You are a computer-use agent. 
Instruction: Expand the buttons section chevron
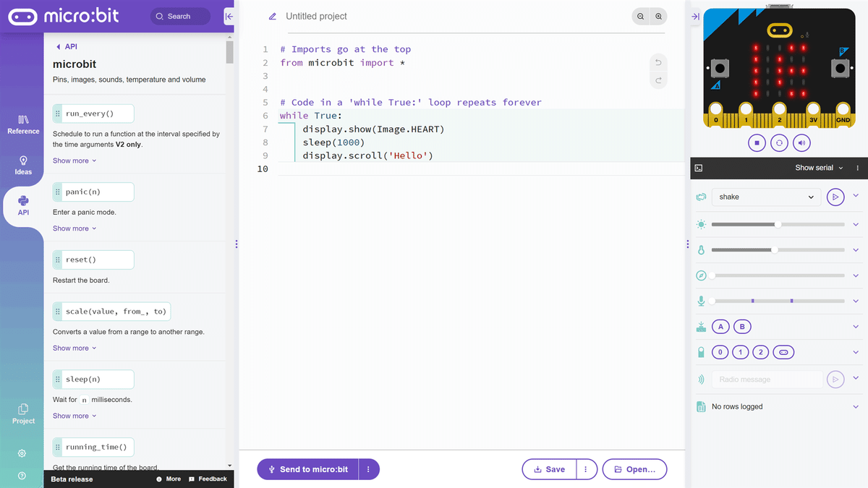click(856, 327)
